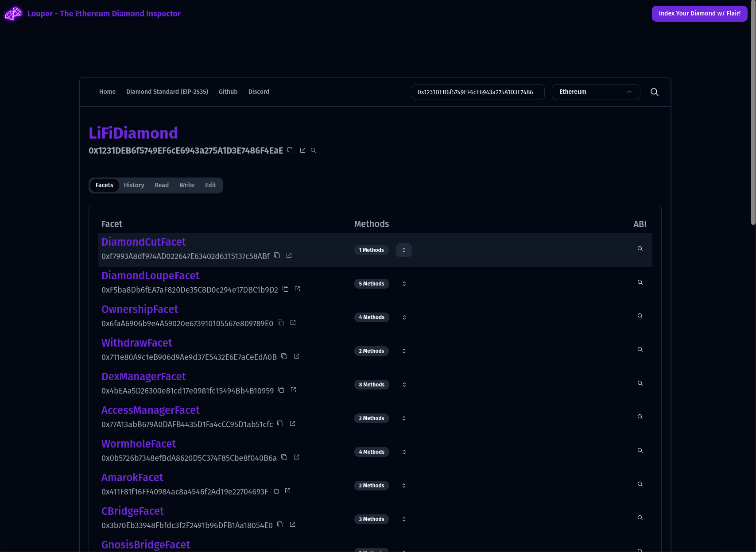Viewport: 756px width, 552px height.
Task: View ABI of WithdrawFacet
Action: point(640,350)
